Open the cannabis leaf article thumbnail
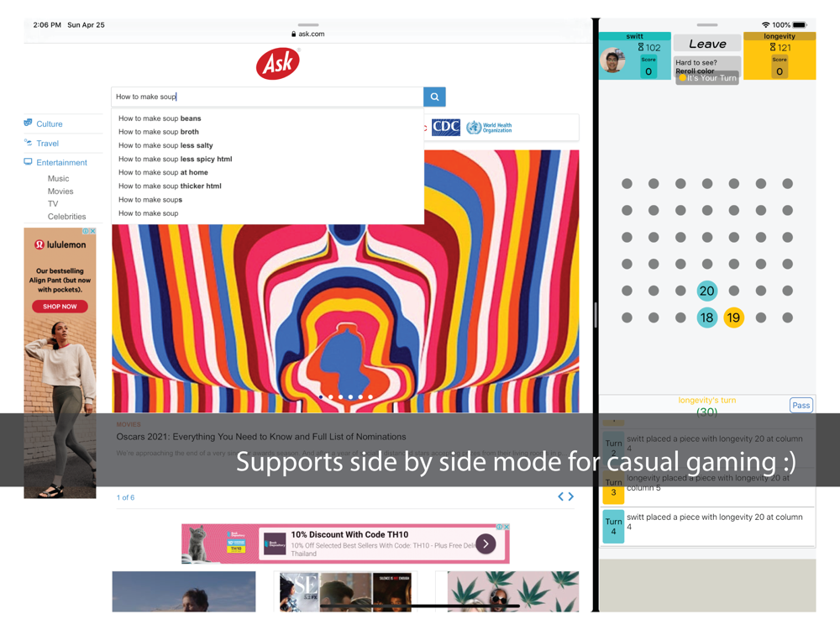The width and height of the screenshot is (840, 630). click(x=513, y=591)
